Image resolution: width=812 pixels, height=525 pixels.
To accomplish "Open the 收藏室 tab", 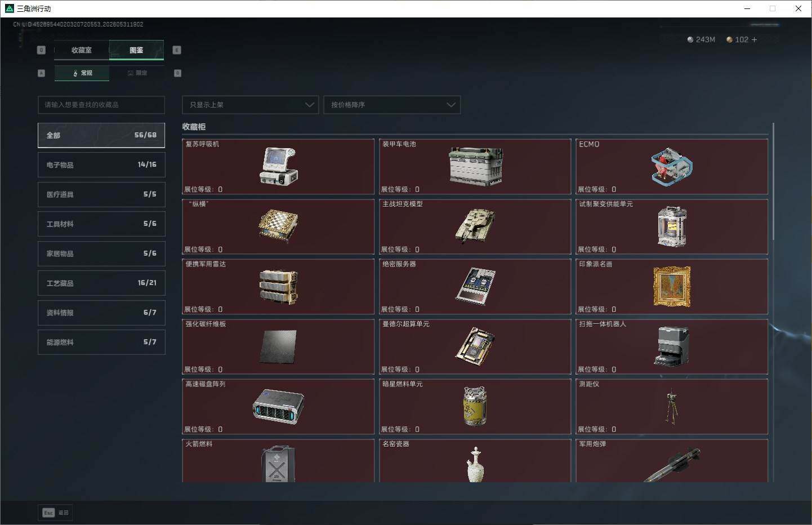I will pyautogui.click(x=82, y=50).
